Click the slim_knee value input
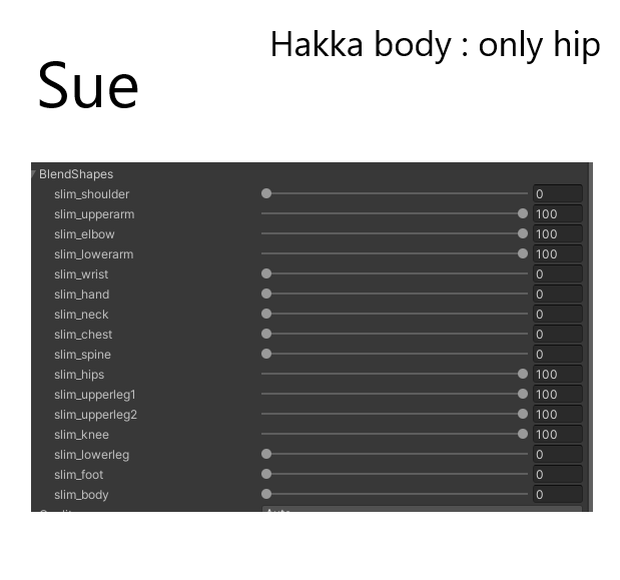Image resolution: width=620 pixels, height=580 pixels. 558,434
